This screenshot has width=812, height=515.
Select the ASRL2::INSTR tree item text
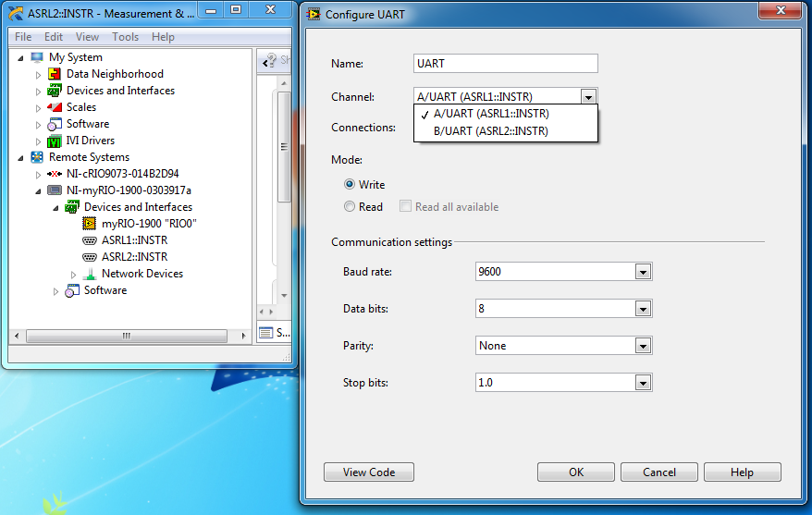[x=135, y=257]
